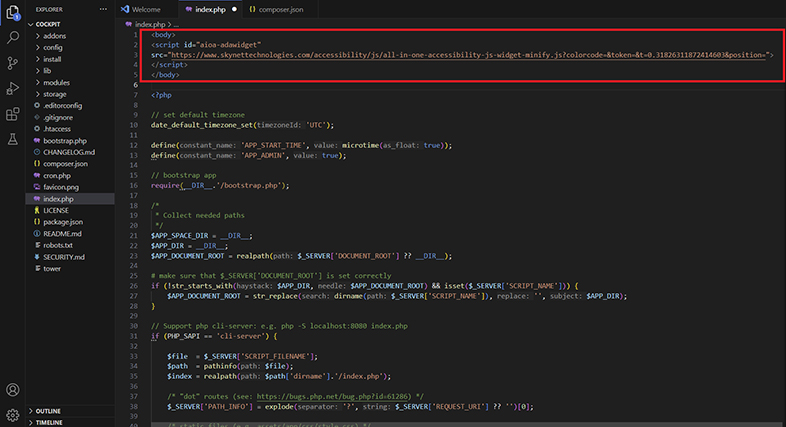Image resolution: width=786 pixels, height=427 pixels.
Task: Open the Accounts icon
Action: pyautogui.click(x=13, y=389)
